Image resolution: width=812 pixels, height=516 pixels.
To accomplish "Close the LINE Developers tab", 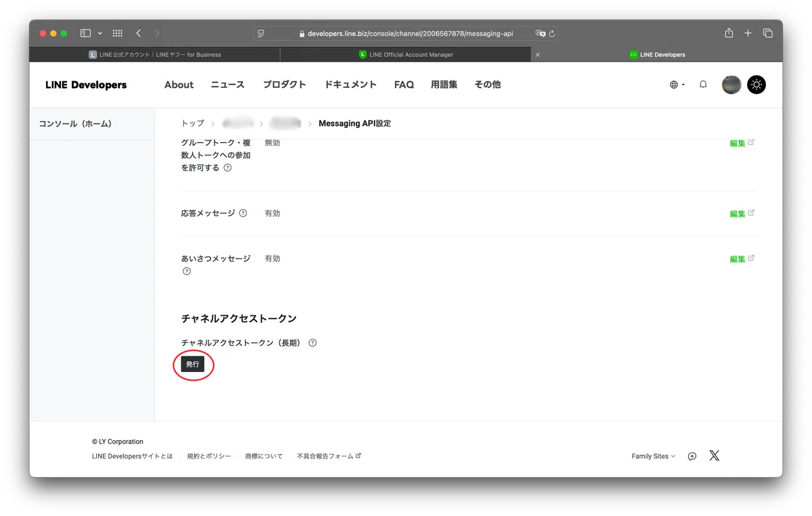I will click(x=538, y=55).
